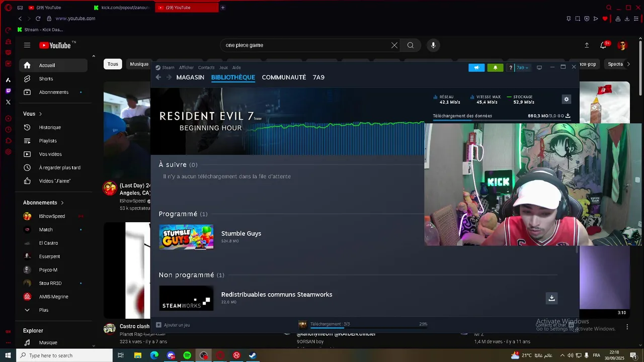Open Afficher menu in Steam
The image size is (644, 362).
(186, 67)
